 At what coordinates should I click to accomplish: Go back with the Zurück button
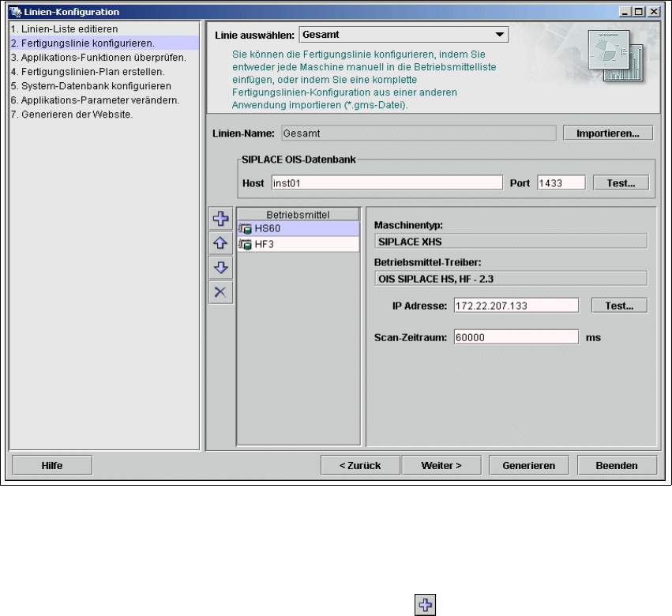pos(360,465)
